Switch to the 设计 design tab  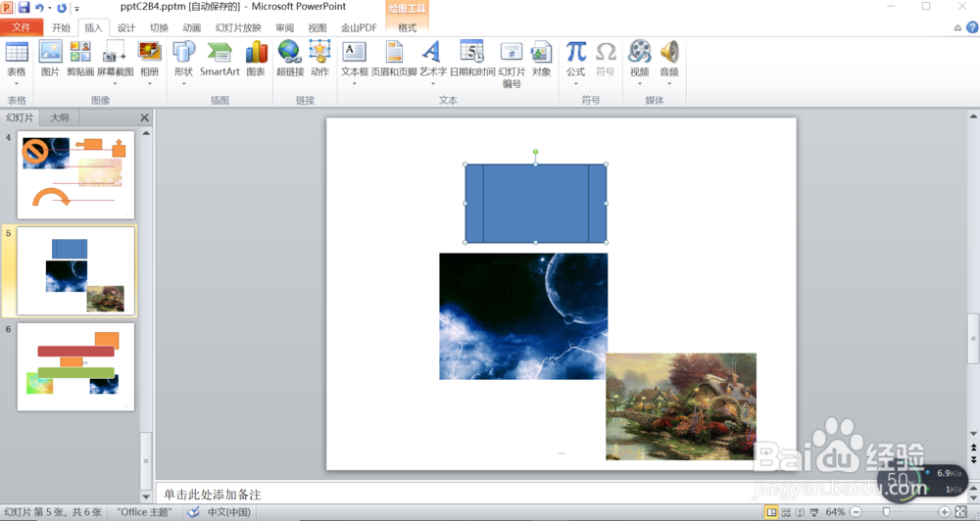coord(126,27)
